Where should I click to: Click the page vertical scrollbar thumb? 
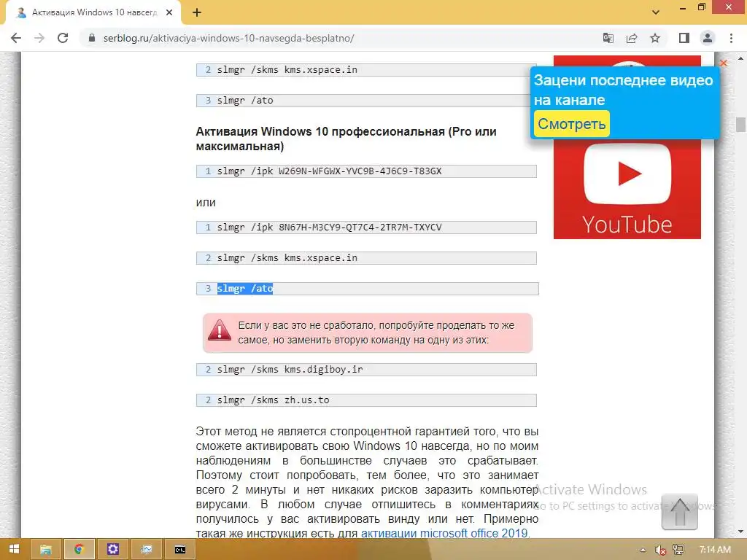click(x=740, y=124)
